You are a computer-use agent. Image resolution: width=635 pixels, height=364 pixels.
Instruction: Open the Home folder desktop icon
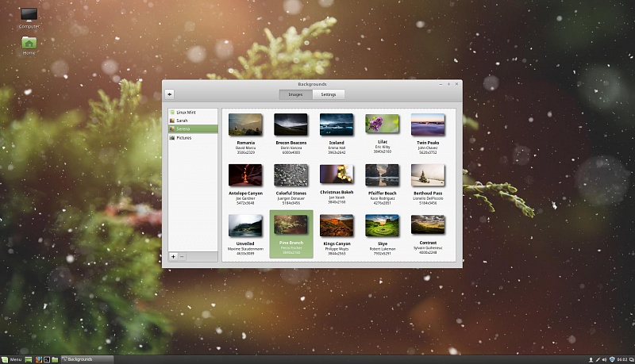(x=29, y=44)
